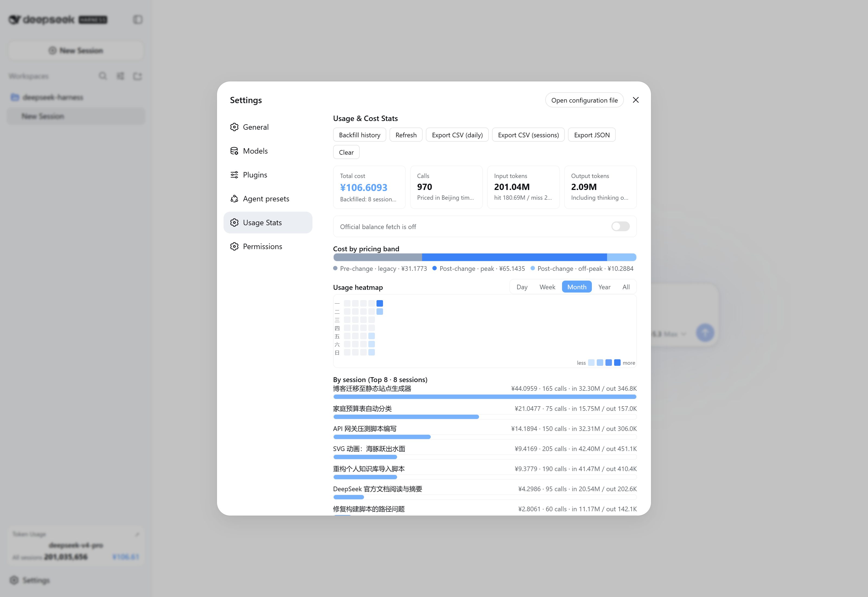Click the Pre-change · legacy · ¥31.1773 legend
Screen dimensions: 868x597
coord(380,269)
